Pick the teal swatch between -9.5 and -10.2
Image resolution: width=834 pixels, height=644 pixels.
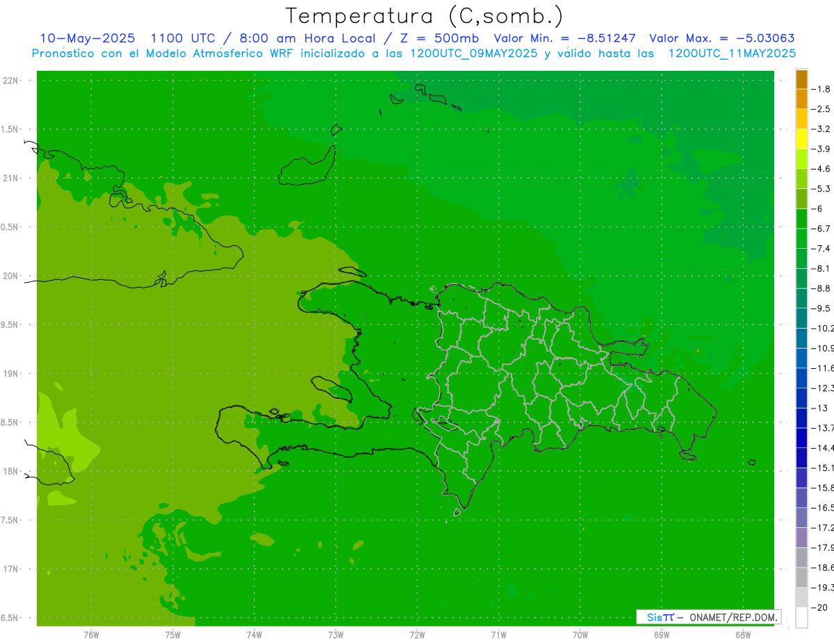(x=801, y=318)
